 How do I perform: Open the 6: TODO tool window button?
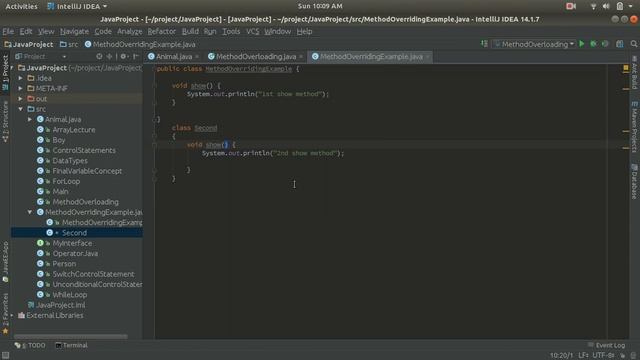coord(30,345)
